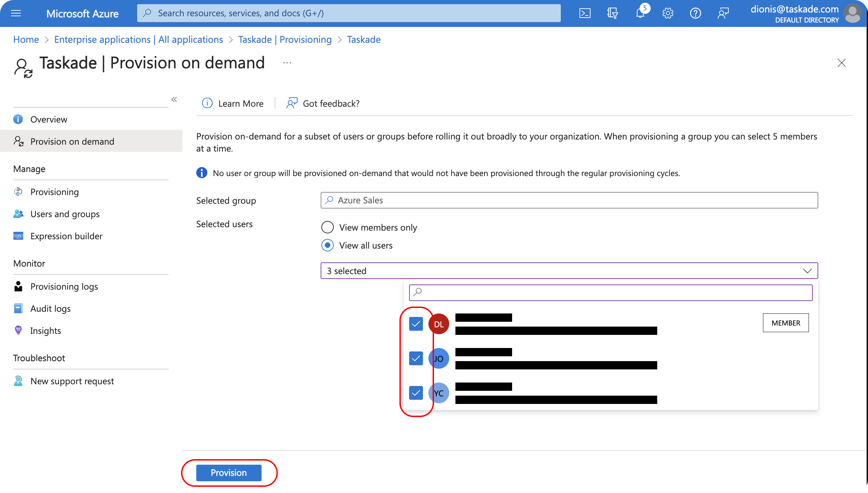Select View members only radio button

click(x=327, y=227)
